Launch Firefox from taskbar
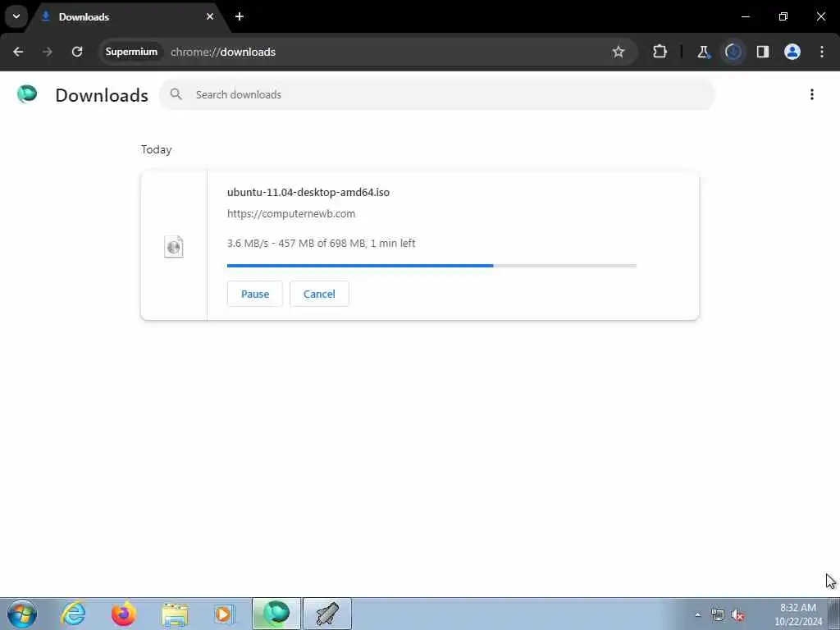Image resolution: width=840 pixels, height=630 pixels. (123, 614)
